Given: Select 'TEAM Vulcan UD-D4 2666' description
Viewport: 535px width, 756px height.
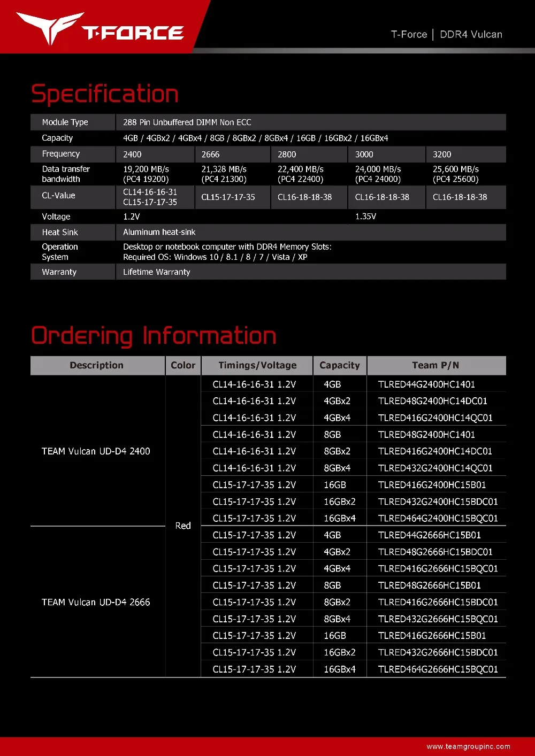Looking at the screenshot, I should (x=96, y=602).
